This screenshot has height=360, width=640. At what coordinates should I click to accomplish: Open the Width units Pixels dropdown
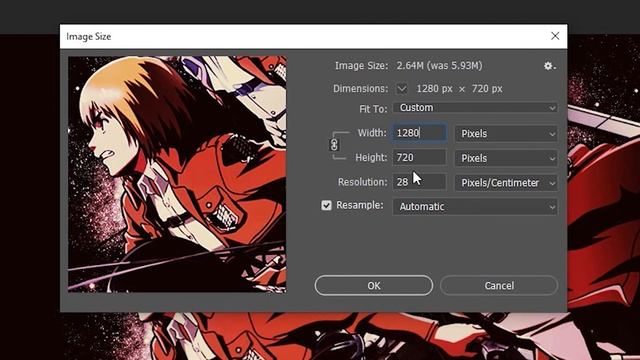tap(506, 134)
